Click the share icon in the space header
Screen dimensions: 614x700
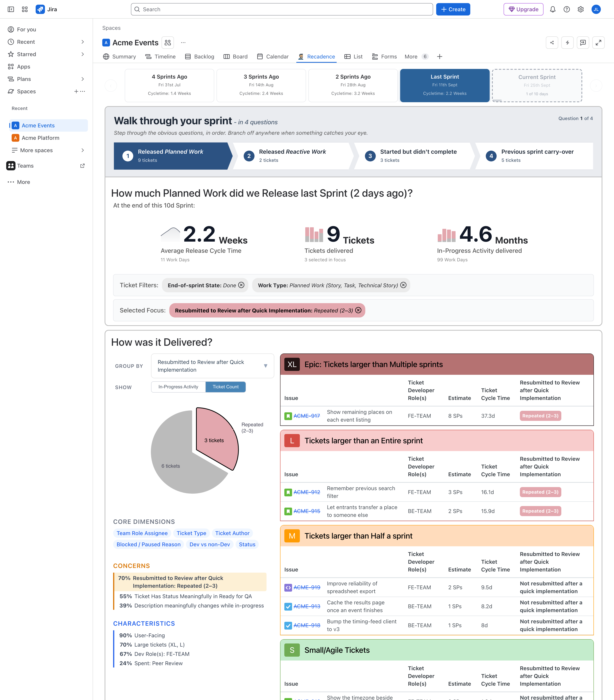tap(552, 42)
